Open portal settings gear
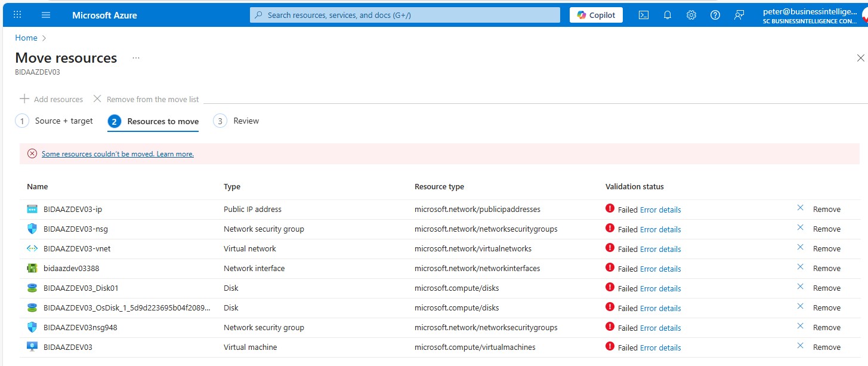This screenshot has height=366, width=868. pos(691,15)
